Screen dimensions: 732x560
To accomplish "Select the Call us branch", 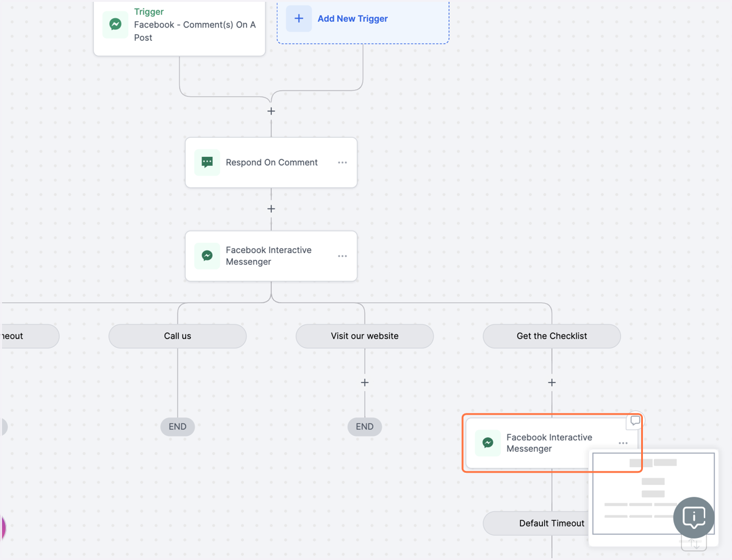I will pyautogui.click(x=178, y=336).
